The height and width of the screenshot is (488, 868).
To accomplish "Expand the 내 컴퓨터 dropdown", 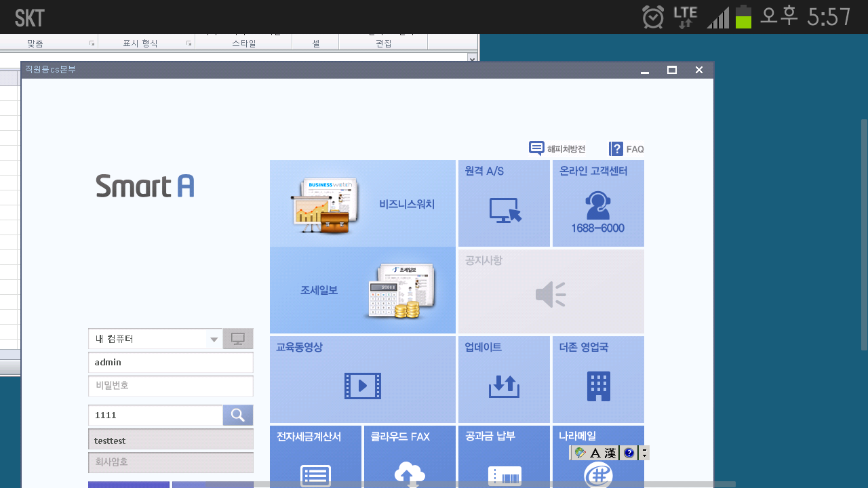I will [214, 339].
